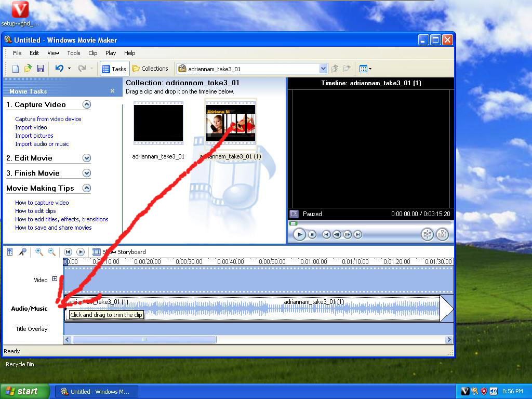Image resolution: width=532 pixels, height=399 pixels.
Task: Click the Up One Level icon
Action: point(335,69)
